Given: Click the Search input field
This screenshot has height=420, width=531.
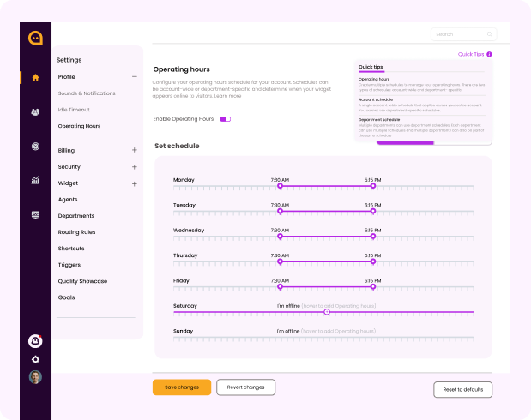Looking at the screenshot, I should 463,34.
